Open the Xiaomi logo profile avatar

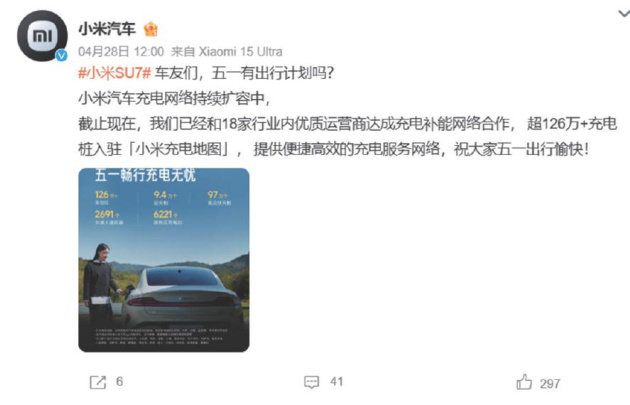pos(42,36)
